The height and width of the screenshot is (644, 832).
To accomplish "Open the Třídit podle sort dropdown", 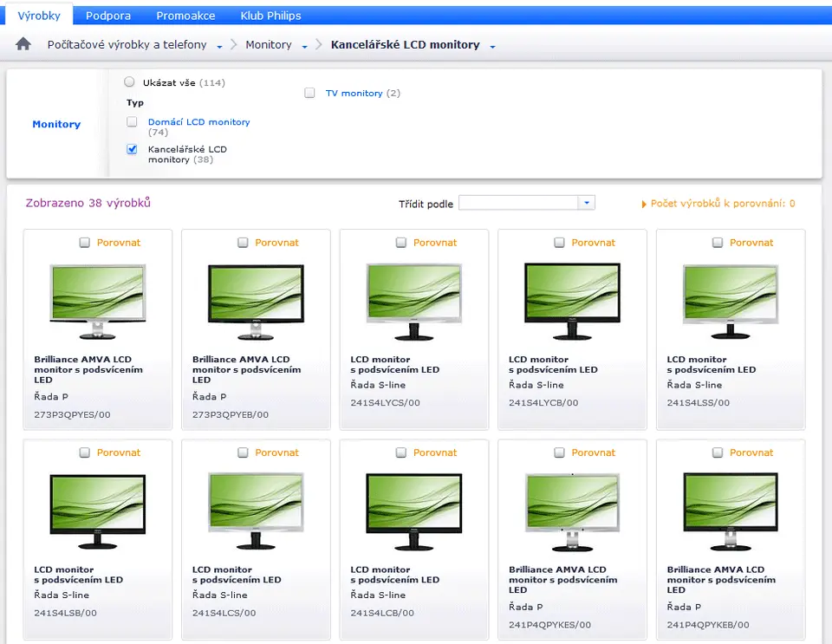I will pos(526,203).
